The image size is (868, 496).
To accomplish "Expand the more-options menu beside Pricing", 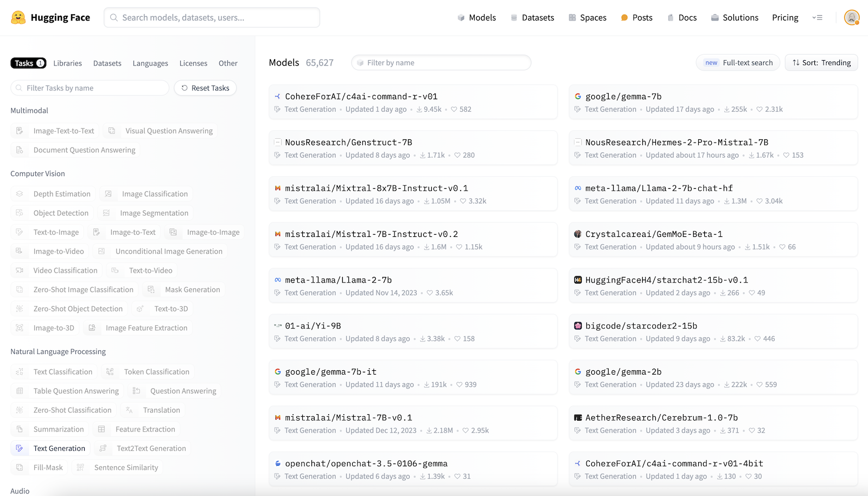I will (x=817, y=18).
